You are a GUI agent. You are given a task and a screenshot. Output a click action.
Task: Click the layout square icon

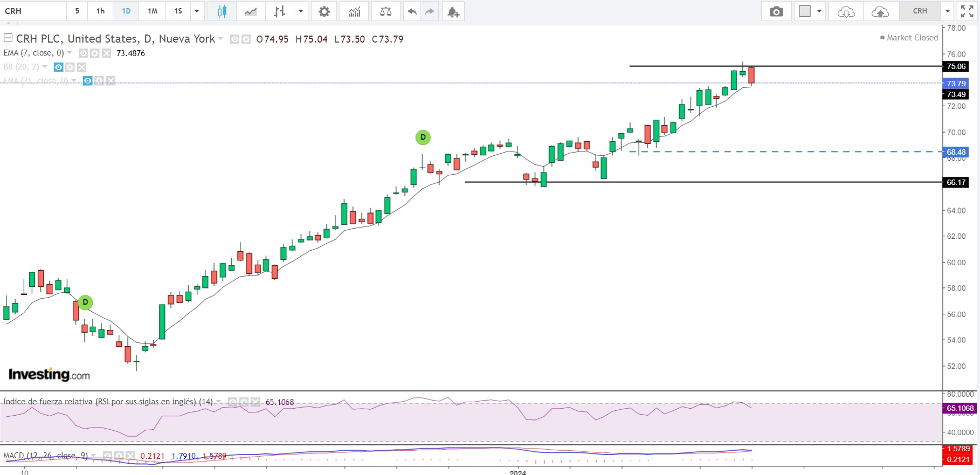point(805,11)
